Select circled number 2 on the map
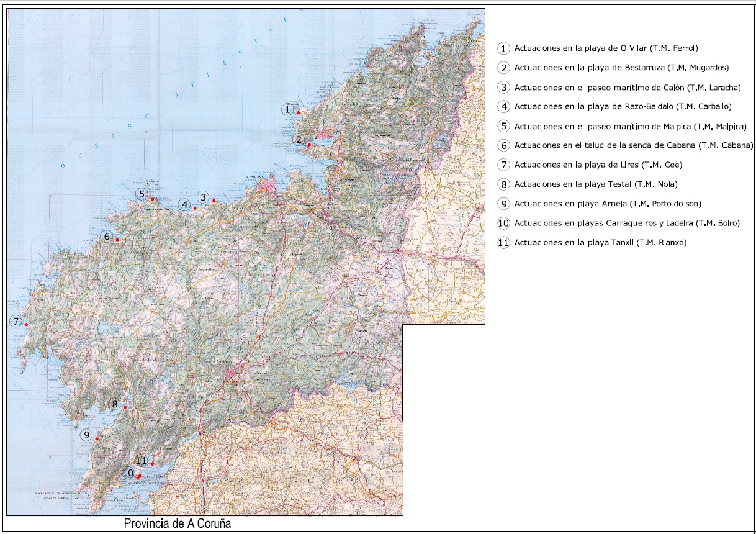756x534 pixels. coord(299,140)
